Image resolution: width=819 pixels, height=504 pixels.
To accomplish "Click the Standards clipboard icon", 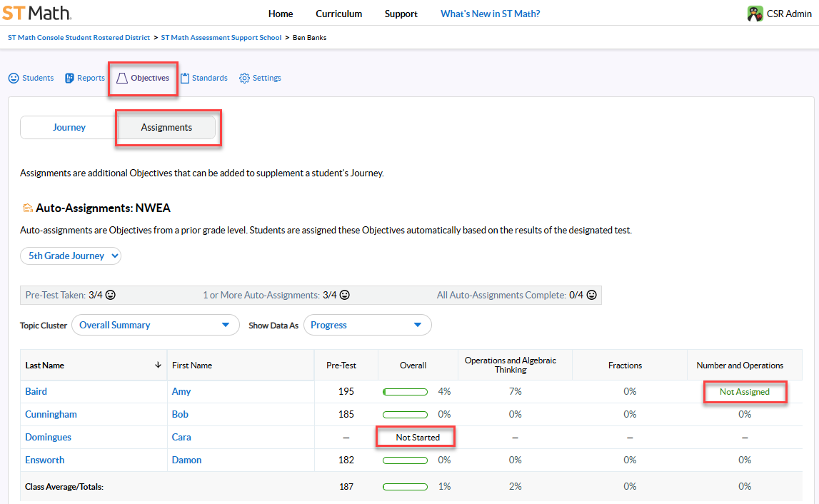I will click(185, 78).
